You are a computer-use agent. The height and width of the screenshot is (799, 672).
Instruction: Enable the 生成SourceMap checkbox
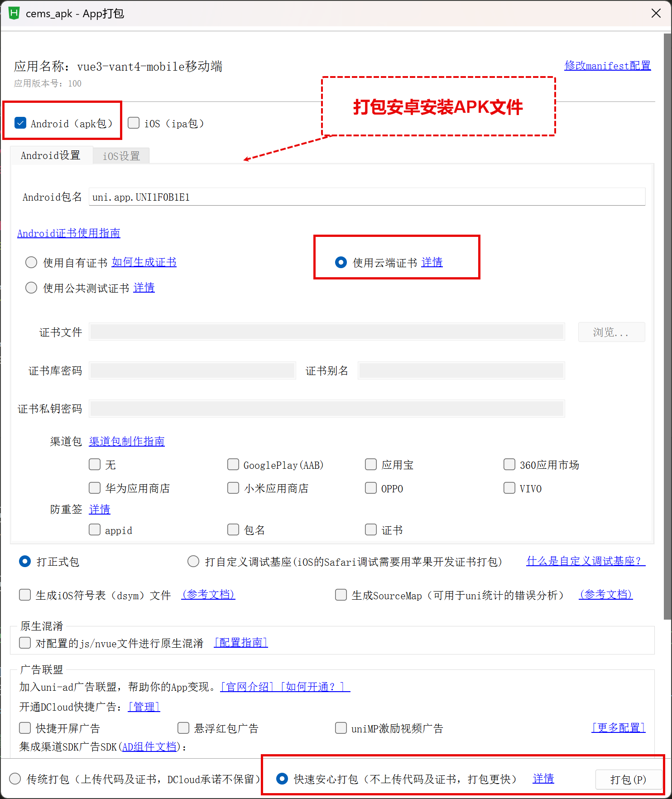pos(341,595)
